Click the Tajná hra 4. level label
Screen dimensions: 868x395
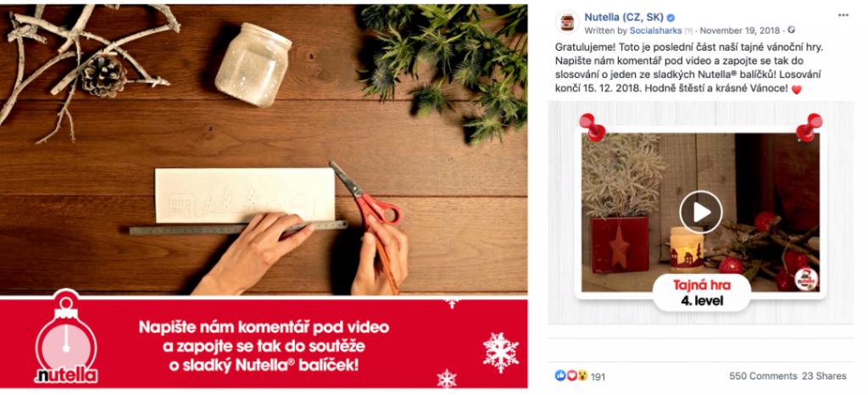pos(702,293)
